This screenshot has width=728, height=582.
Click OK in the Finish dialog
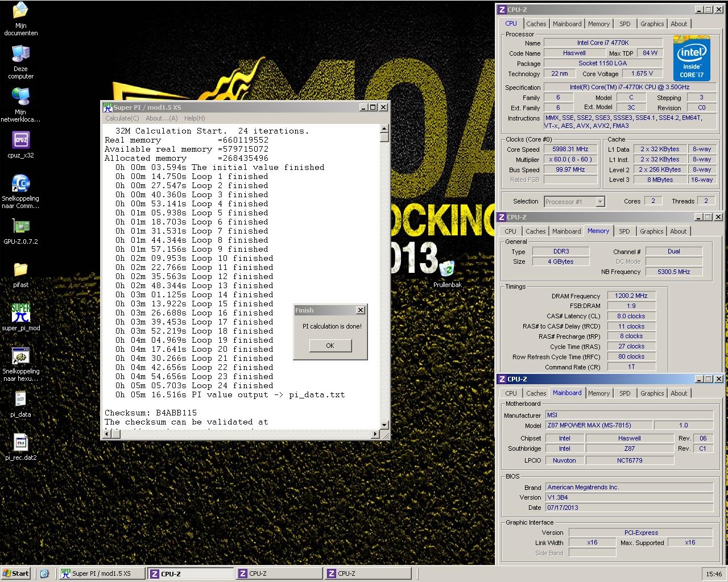pyautogui.click(x=330, y=346)
